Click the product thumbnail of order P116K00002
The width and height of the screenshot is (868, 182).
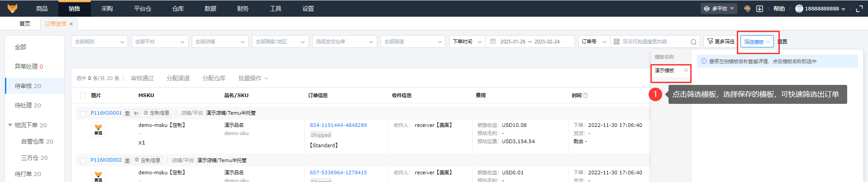coord(98,176)
